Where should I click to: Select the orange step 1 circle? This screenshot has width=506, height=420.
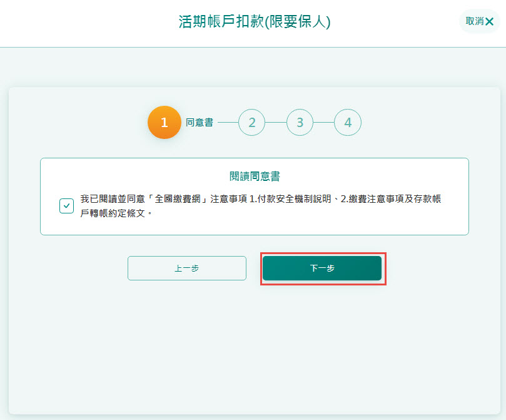tap(164, 122)
